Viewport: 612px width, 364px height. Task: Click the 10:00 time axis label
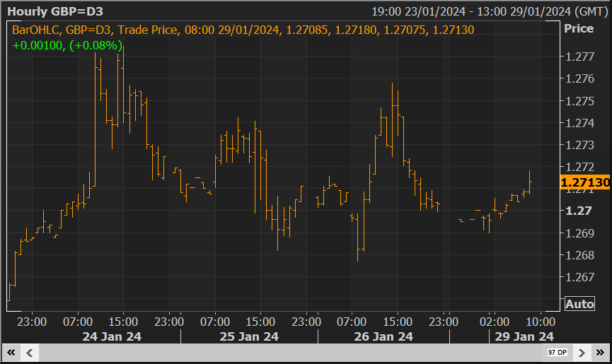click(541, 322)
